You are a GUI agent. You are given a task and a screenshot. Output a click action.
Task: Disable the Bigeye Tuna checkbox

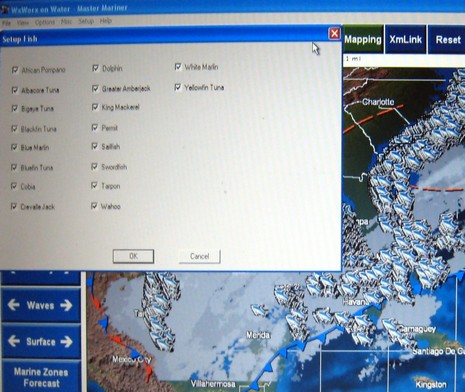point(14,108)
